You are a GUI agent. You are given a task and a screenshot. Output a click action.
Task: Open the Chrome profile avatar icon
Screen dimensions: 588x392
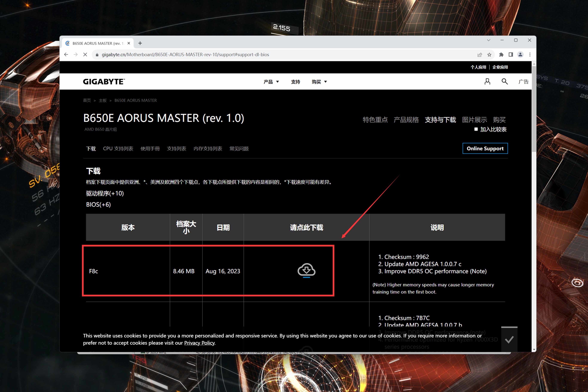click(x=520, y=54)
